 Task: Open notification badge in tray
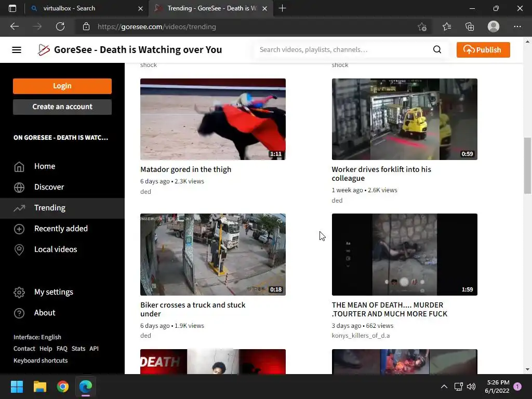517,387
